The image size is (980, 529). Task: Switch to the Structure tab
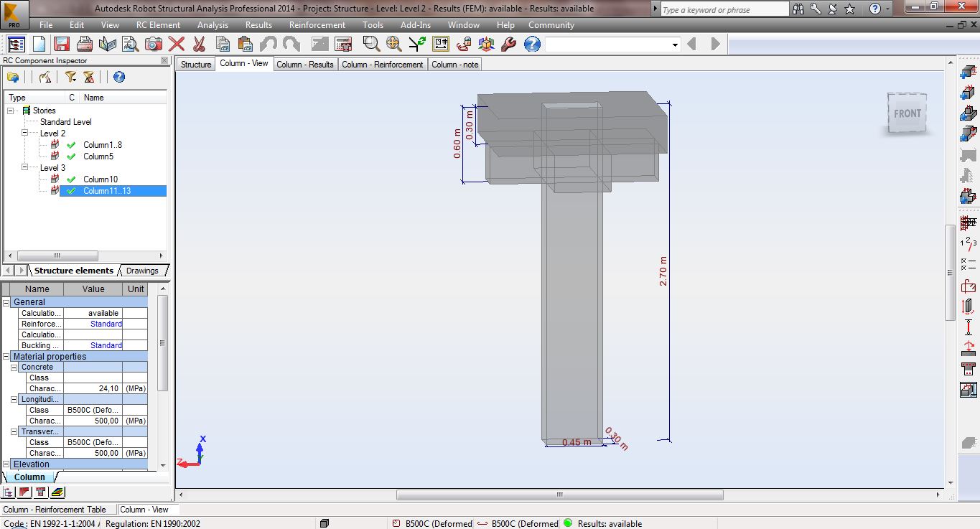pos(196,65)
